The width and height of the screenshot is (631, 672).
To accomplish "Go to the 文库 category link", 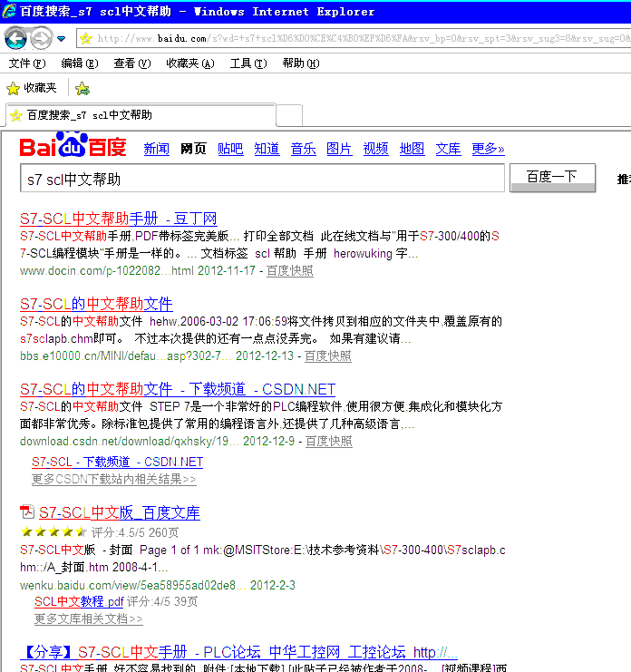I will [448, 149].
